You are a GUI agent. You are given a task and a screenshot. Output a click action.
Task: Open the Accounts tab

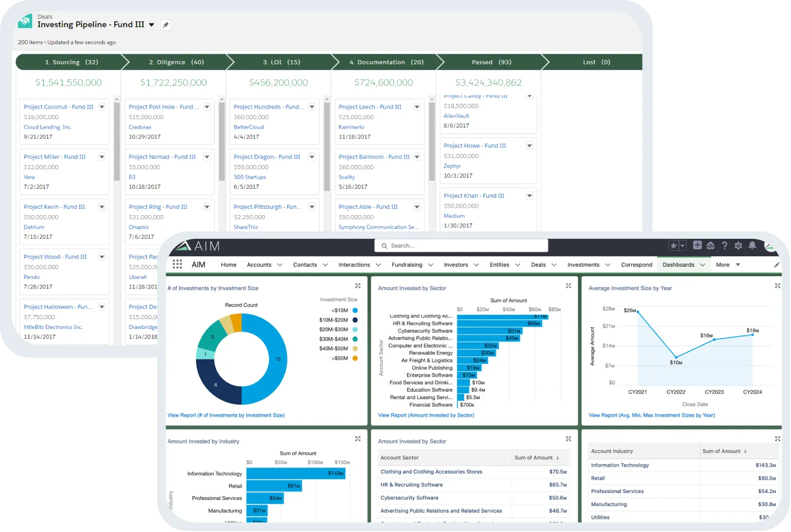point(259,265)
